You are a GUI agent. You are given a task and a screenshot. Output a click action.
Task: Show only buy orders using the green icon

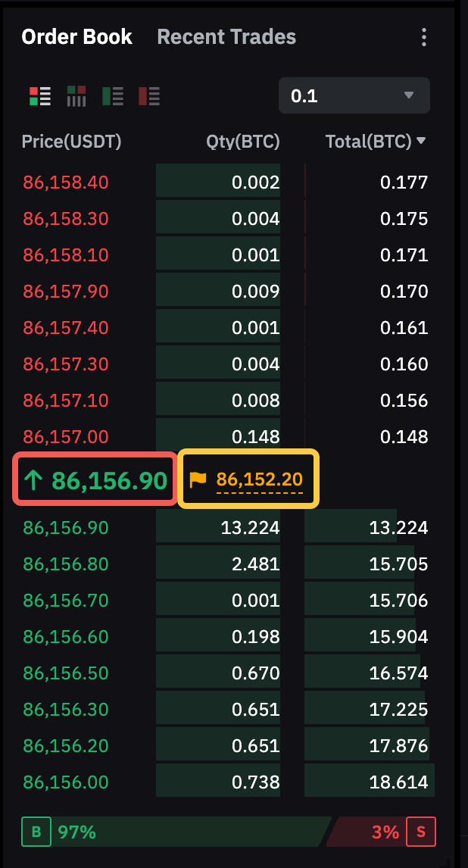[x=113, y=96]
